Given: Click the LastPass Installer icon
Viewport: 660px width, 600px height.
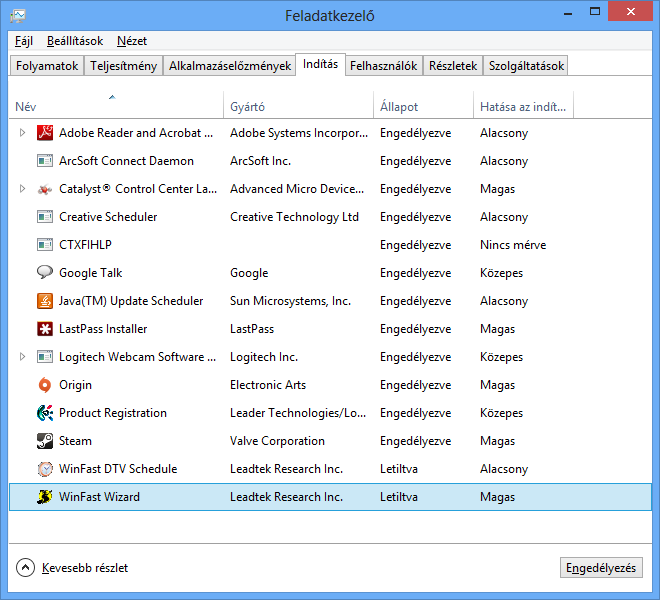Looking at the screenshot, I should tap(45, 329).
